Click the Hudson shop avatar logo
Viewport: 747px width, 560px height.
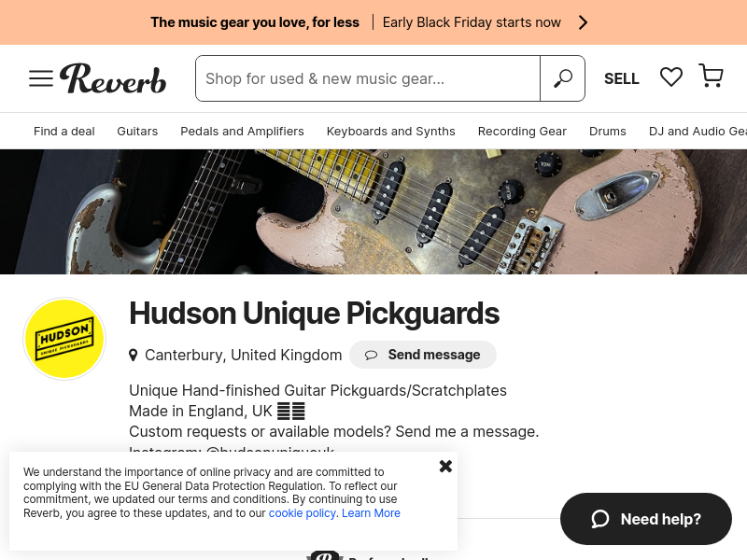point(64,339)
